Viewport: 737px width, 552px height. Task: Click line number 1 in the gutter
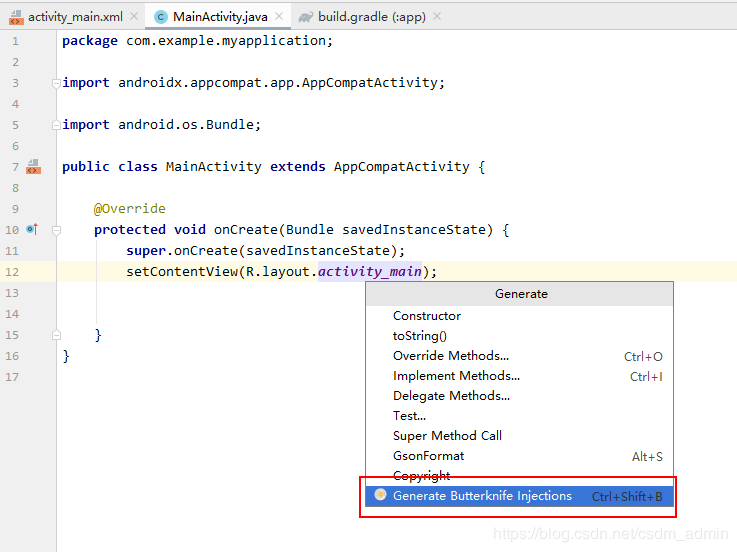click(16, 41)
